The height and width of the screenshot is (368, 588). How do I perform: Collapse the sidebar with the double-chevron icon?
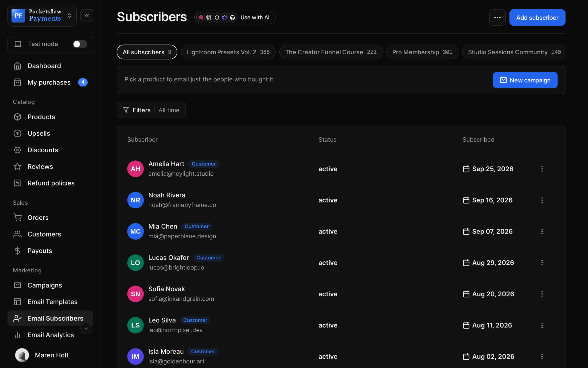(87, 16)
